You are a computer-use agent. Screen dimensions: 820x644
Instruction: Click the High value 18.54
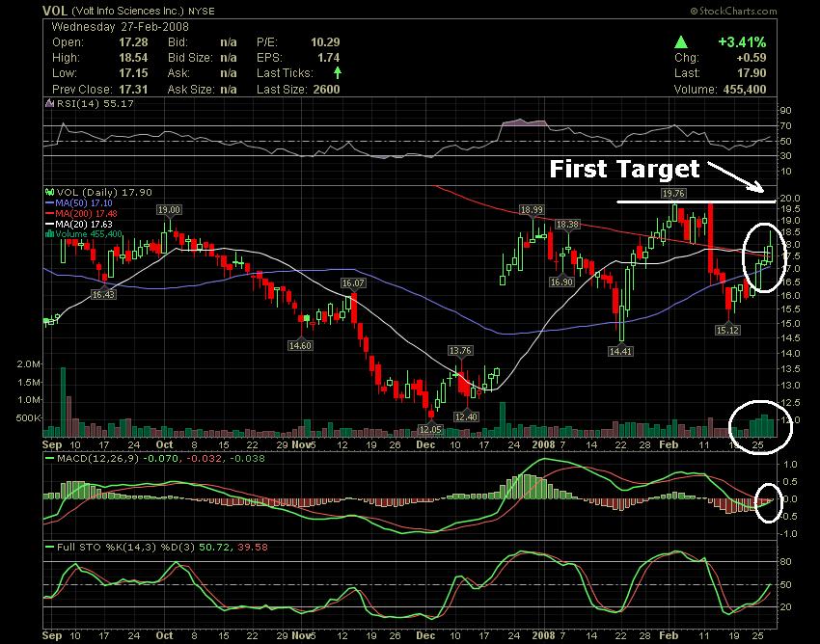[133, 58]
